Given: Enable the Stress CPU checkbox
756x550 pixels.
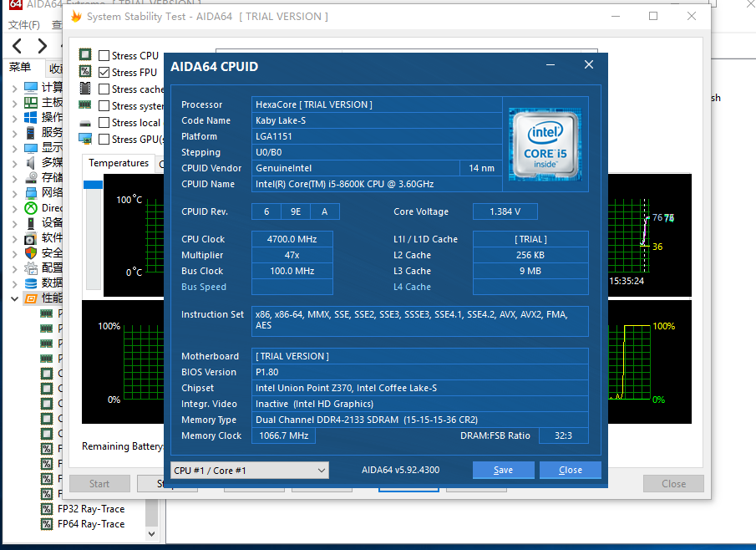Looking at the screenshot, I should pyautogui.click(x=104, y=56).
